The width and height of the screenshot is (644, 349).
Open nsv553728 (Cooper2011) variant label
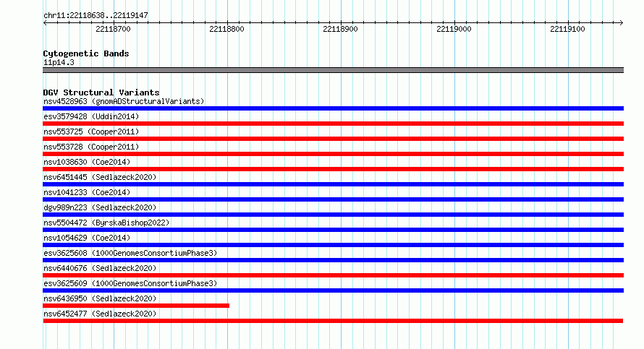point(91,147)
